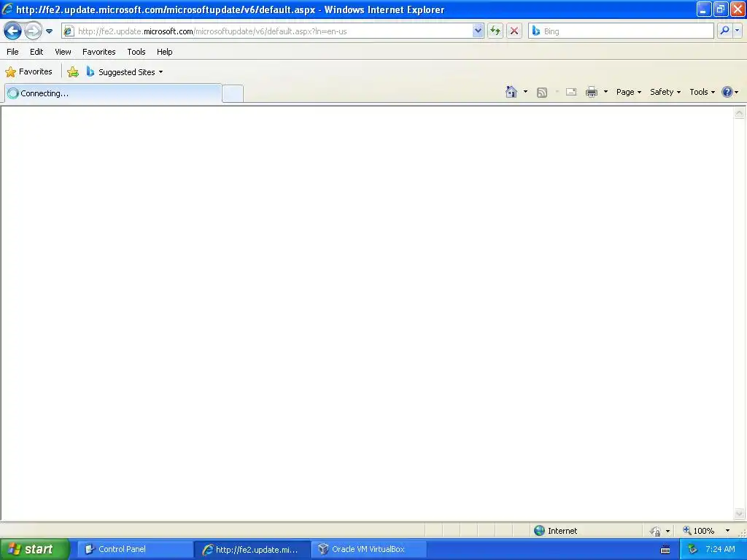The height and width of the screenshot is (560, 747).
Task: Click the system tray network icon
Action: (692, 549)
